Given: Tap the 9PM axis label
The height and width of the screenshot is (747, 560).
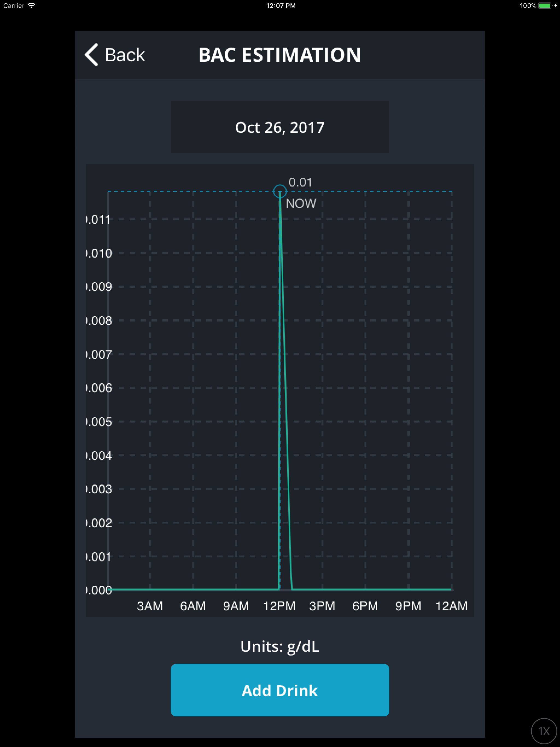Looking at the screenshot, I should [408, 606].
